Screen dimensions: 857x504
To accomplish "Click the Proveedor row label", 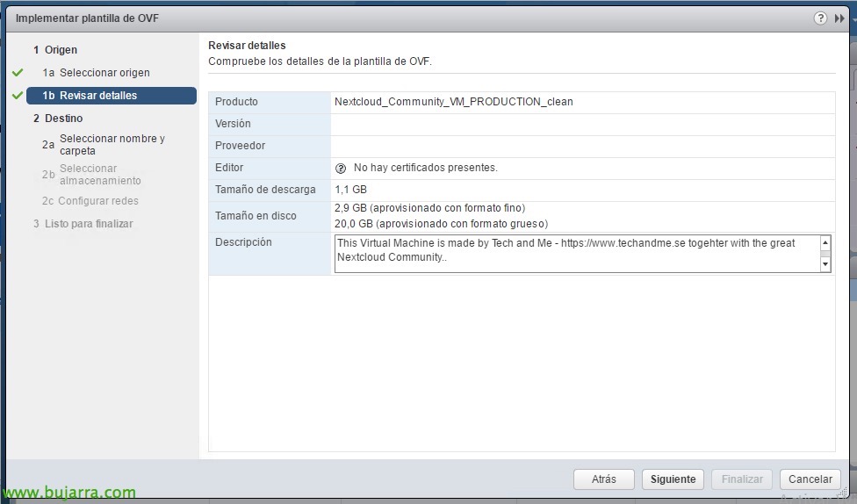I will 240,146.
